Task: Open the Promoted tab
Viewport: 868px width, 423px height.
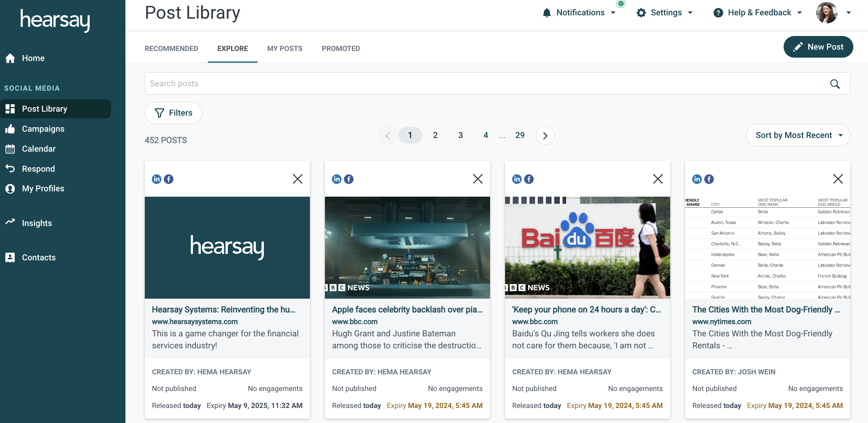Action: 341,48
